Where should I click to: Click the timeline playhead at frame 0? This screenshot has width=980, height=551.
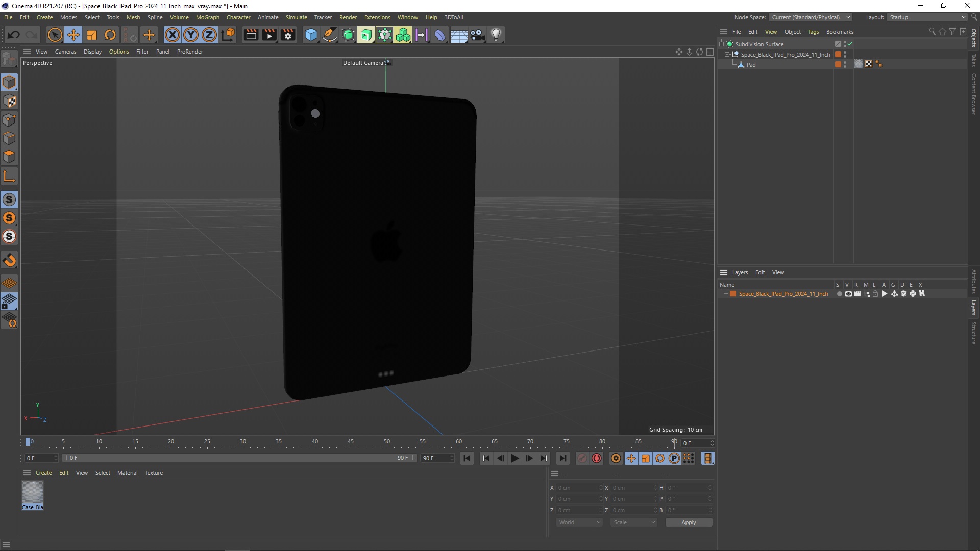[28, 442]
